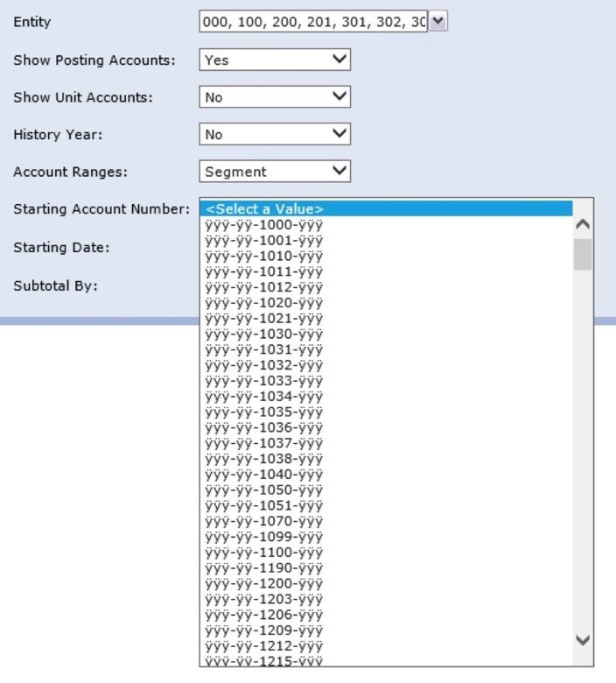Pick account ÿÿÿ-ÿÿ-1021-ÿÿÿ in the list
The height and width of the screenshot is (683, 616).
coord(264,319)
